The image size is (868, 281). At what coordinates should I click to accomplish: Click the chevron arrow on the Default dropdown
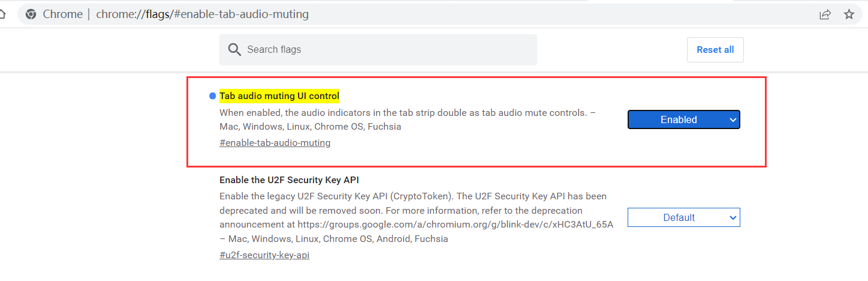pyautogui.click(x=733, y=217)
